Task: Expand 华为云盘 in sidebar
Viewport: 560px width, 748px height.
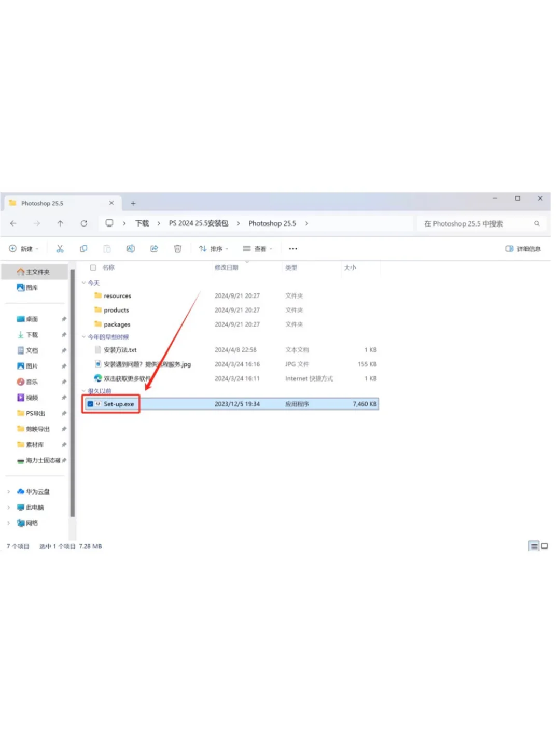Action: click(9, 492)
